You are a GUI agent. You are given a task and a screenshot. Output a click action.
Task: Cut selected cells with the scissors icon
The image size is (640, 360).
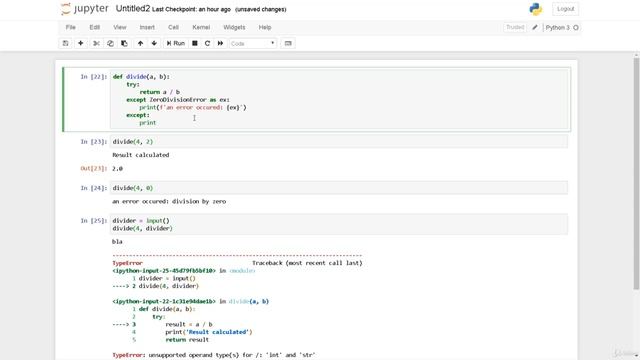[96, 43]
